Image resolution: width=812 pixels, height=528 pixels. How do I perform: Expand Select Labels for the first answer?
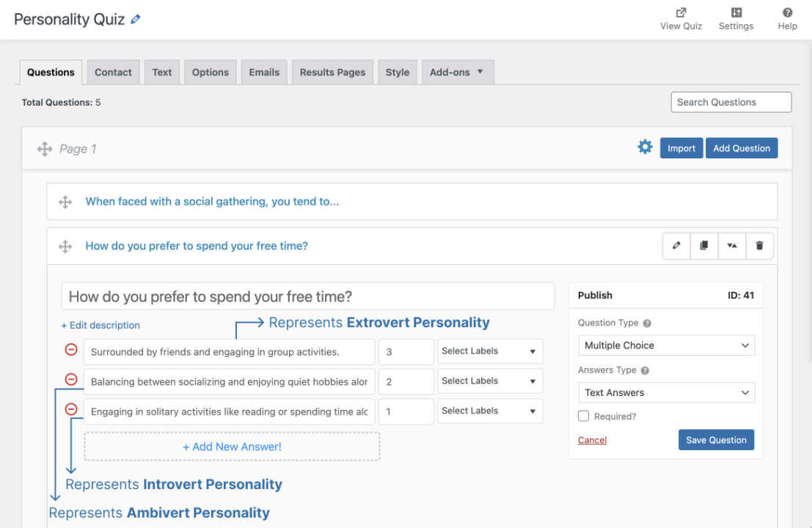pos(489,351)
